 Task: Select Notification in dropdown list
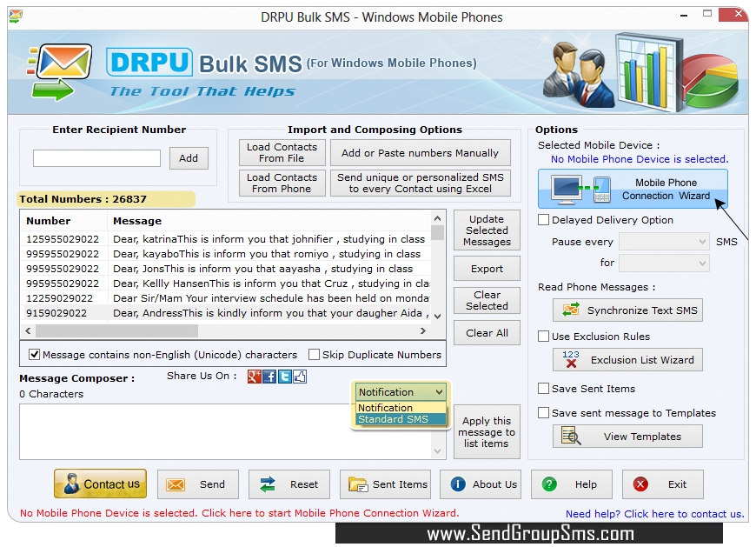tap(401, 408)
